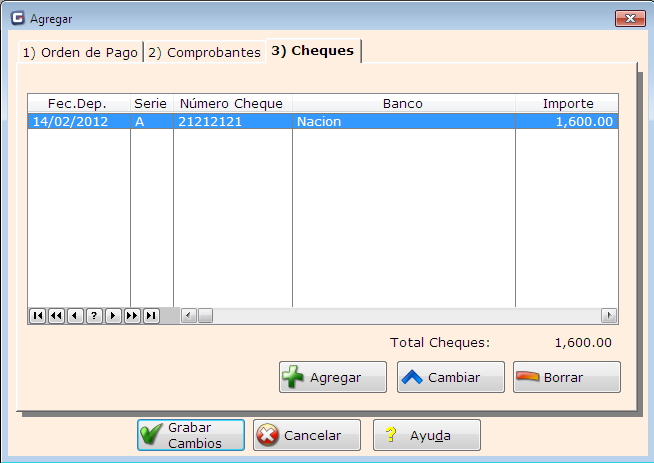Close the Agregar window
This screenshot has width=654, height=463.
tap(630, 18)
